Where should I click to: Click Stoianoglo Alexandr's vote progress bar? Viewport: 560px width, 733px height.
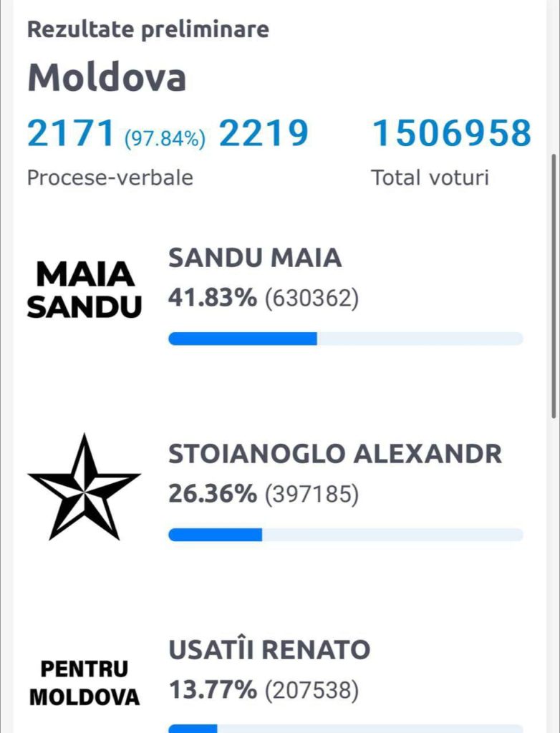click(x=345, y=535)
